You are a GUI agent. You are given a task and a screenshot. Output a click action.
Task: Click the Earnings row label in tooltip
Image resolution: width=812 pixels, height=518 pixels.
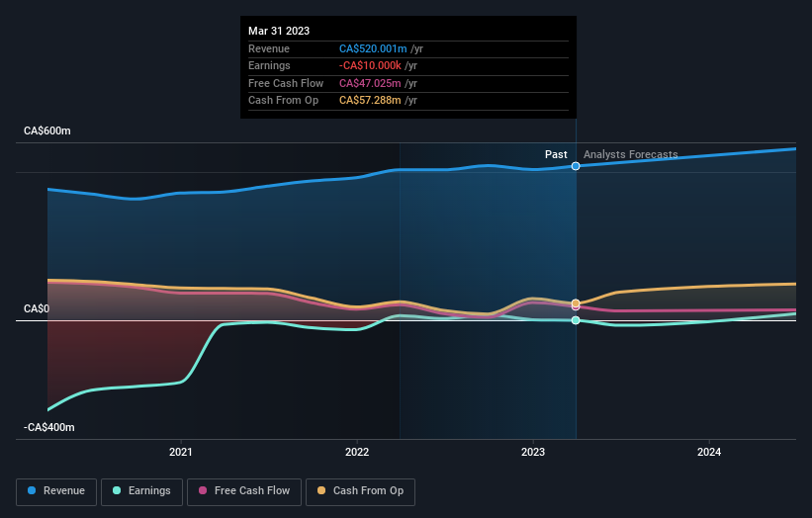tap(269, 65)
